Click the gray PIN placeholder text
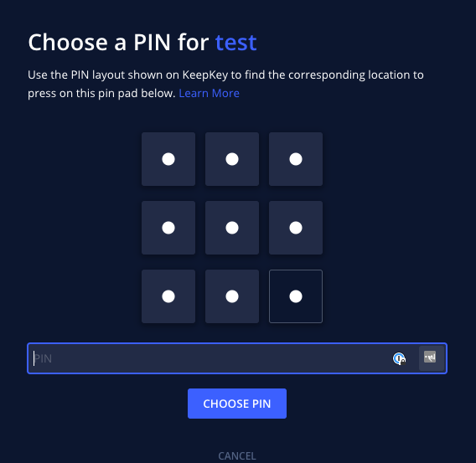This screenshot has height=463, width=476. pos(43,358)
